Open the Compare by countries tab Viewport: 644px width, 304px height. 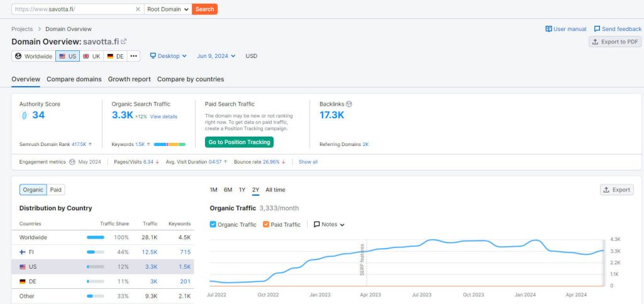(191, 79)
